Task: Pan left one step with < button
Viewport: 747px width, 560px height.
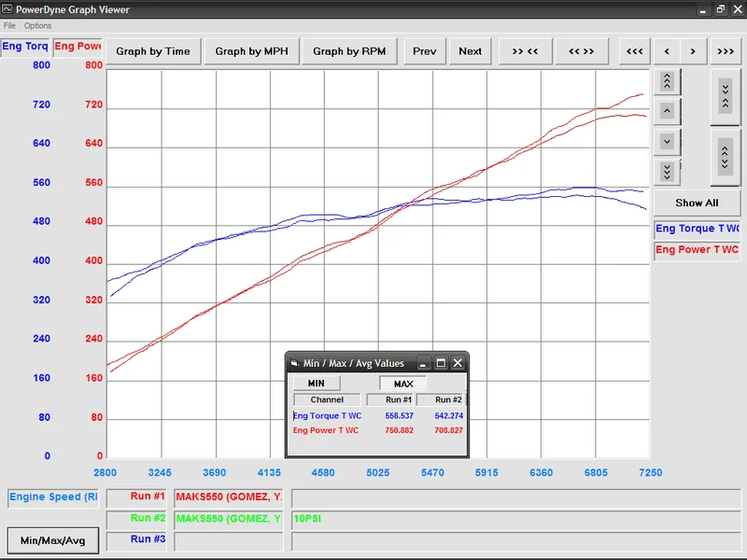Action: [667, 51]
